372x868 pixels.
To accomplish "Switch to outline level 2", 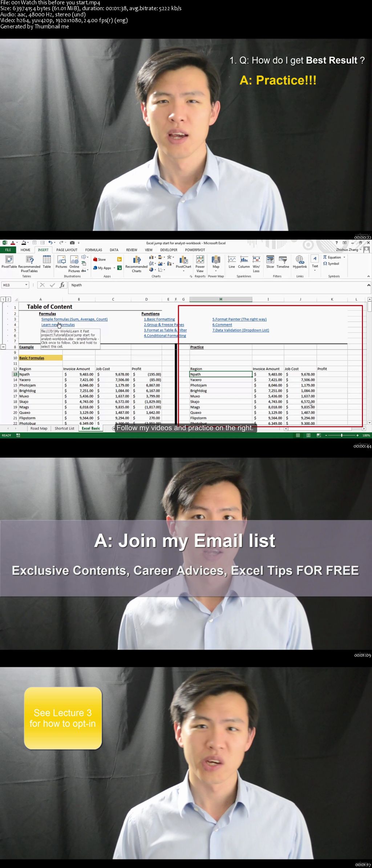I will [x=8, y=299].
